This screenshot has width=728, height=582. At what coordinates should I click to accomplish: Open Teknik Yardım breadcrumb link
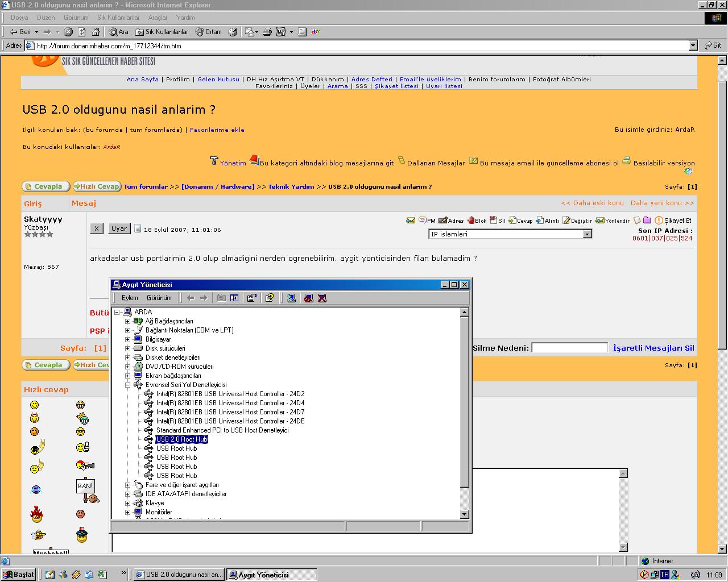[x=291, y=186]
